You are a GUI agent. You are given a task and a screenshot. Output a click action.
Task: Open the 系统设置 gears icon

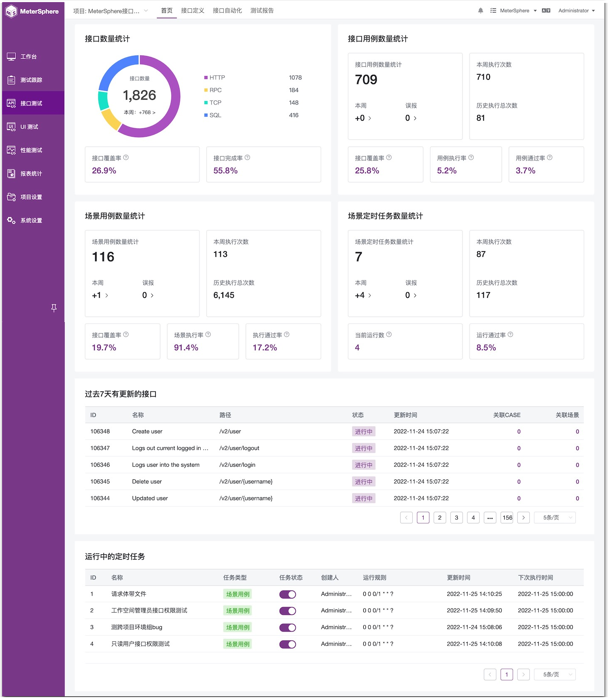(11, 220)
